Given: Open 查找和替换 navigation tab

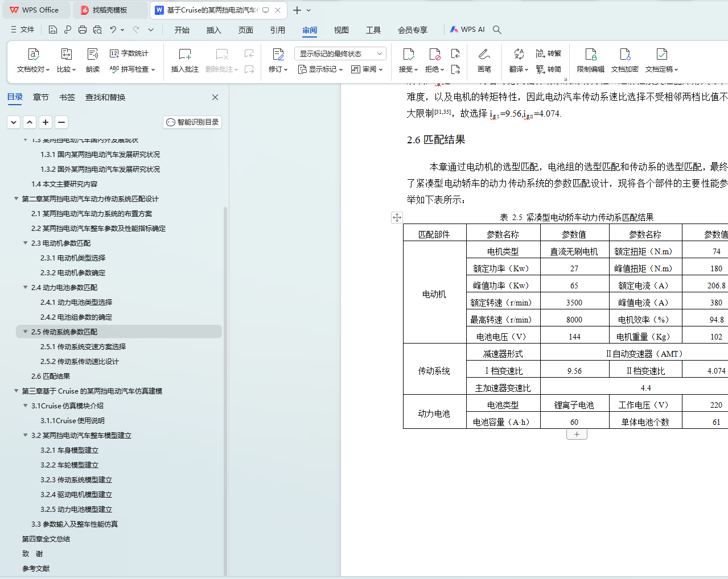Looking at the screenshot, I should click(x=105, y=97).
